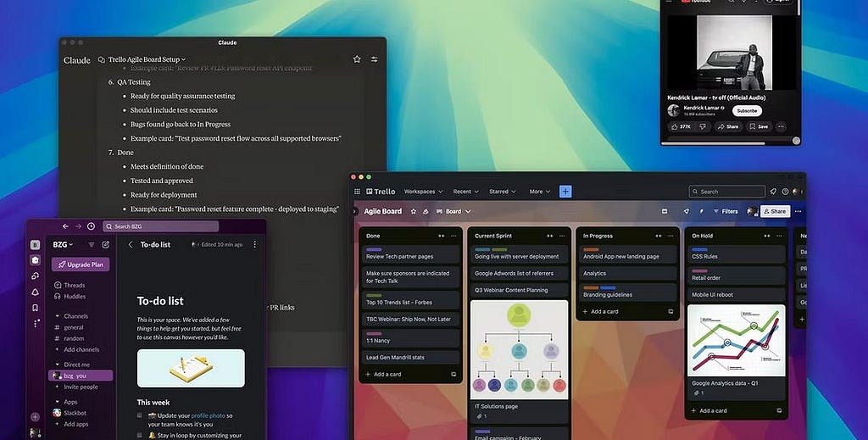Viewport: 868px width, 440px height.
Task: Open Filters on the Agile Board
Action: pos(726,211)
